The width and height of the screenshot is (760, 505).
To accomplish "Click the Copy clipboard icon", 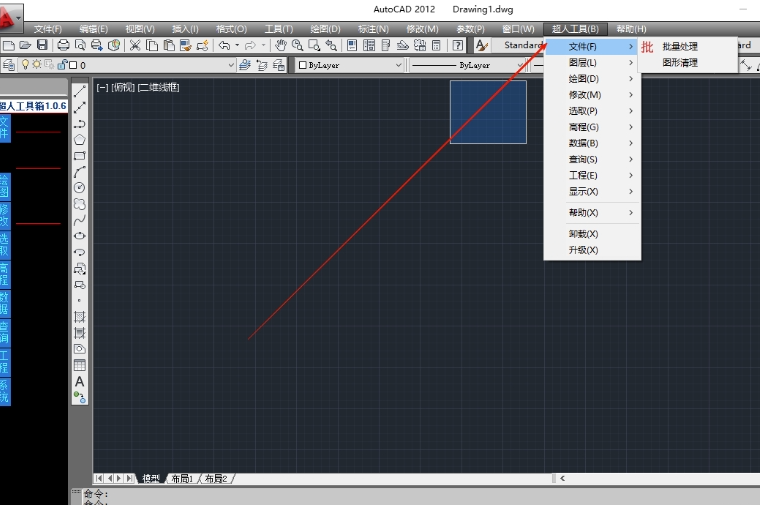I will [152, 46].
